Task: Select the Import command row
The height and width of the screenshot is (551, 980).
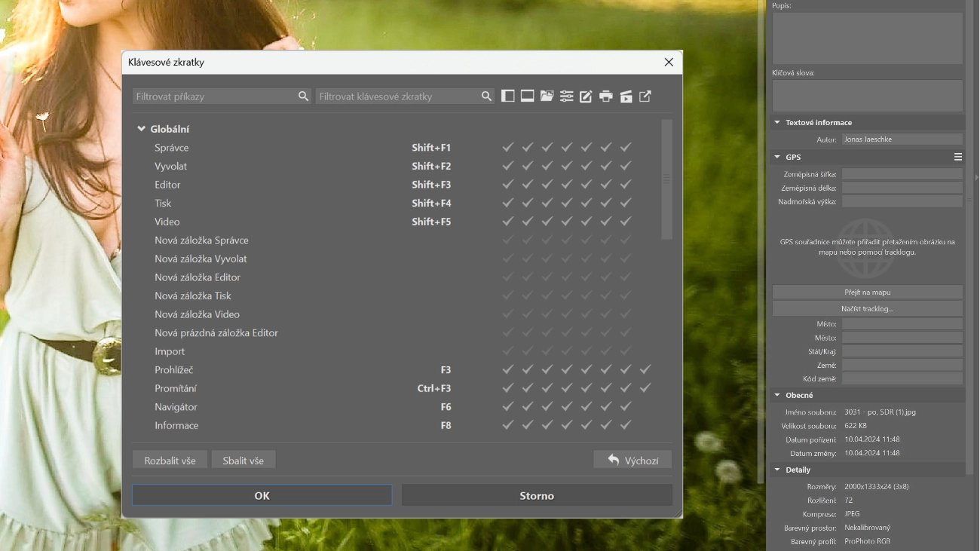Action: click(396, 351)
